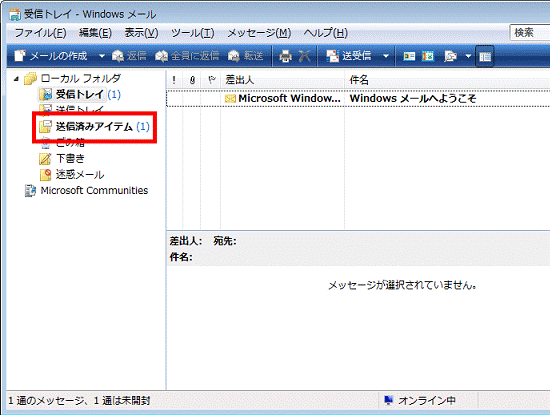This screenshot has width=550, height=415.
Task: Click the Send/Receive (送受信) button
Action: [349, 56]
